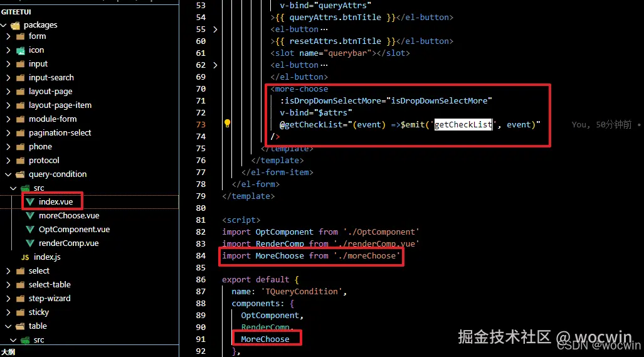Screen dimensions: 644x357
Task: Click the Vue icon of renderComp.vue
Action: pyautogui.click(x=30, y=243)
